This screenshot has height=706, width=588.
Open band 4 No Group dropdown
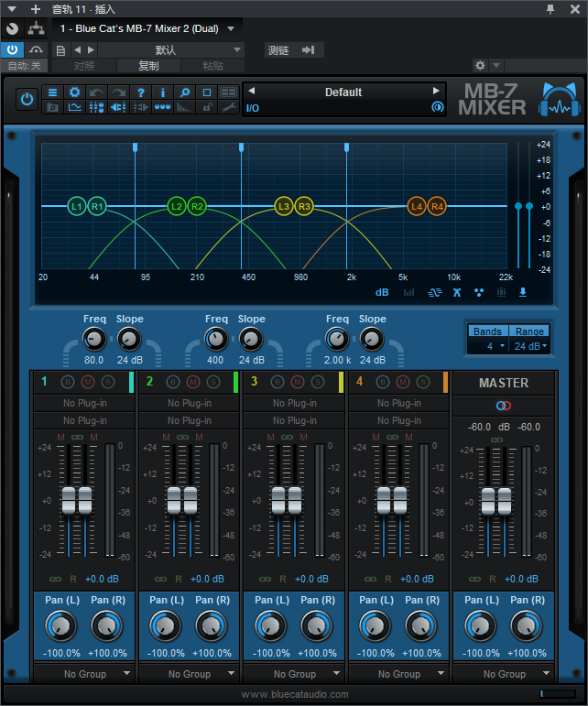pos(399,674)
